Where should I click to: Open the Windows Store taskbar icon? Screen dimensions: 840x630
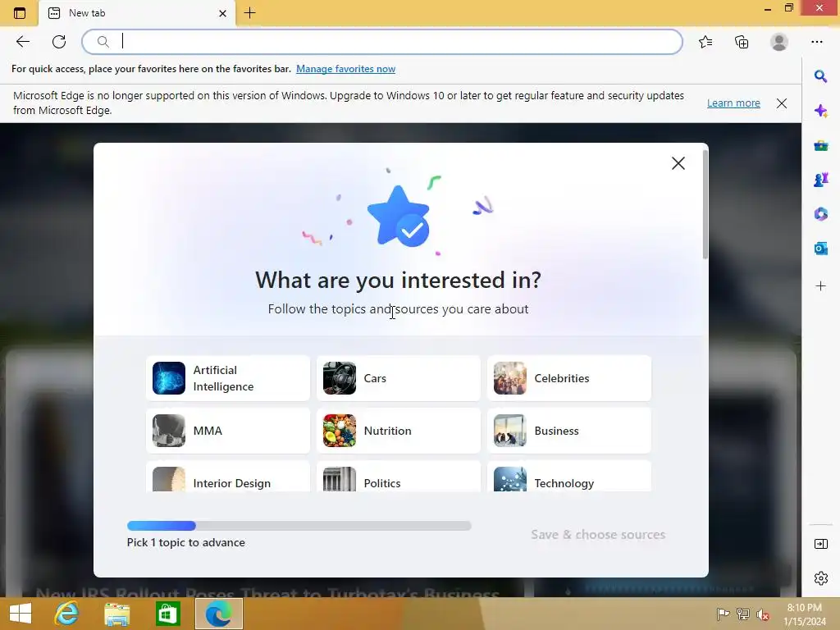click(167, 614)
